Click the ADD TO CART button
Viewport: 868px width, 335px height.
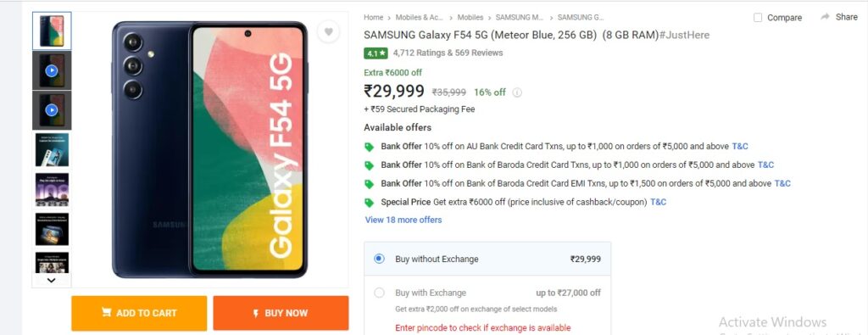pos(139,313)
